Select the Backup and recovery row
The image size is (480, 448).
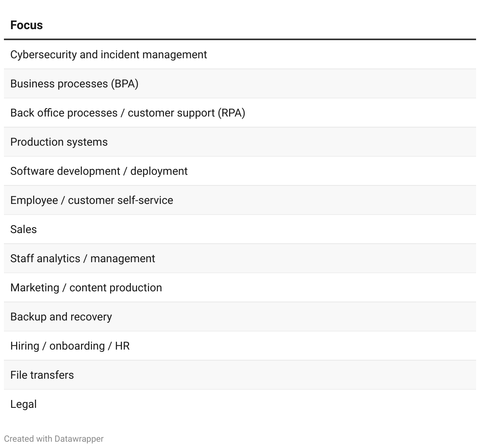click(61, 317)
